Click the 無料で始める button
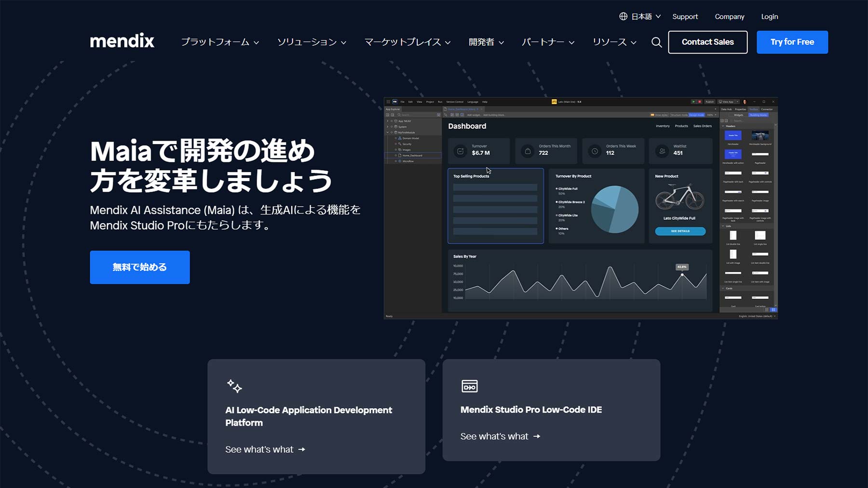 [x=140, y=267]
